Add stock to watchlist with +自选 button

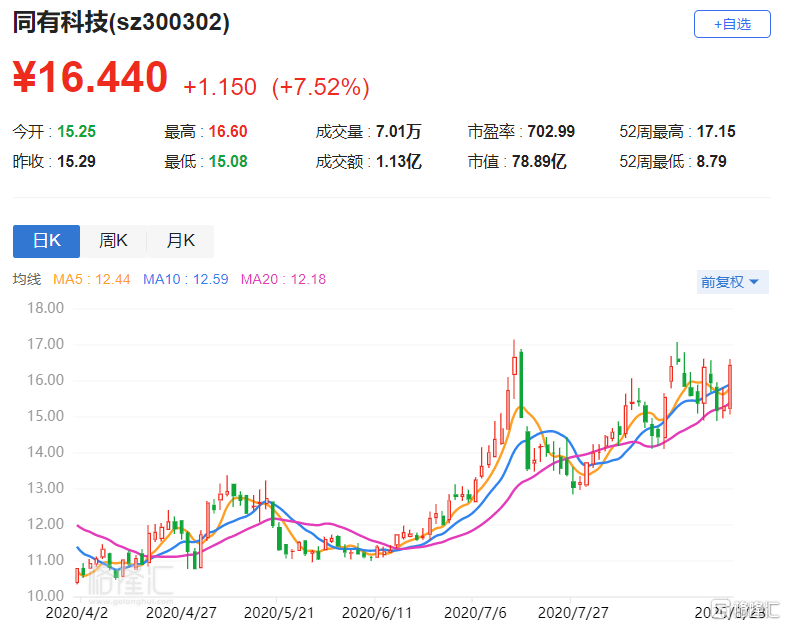coord(732,24)
